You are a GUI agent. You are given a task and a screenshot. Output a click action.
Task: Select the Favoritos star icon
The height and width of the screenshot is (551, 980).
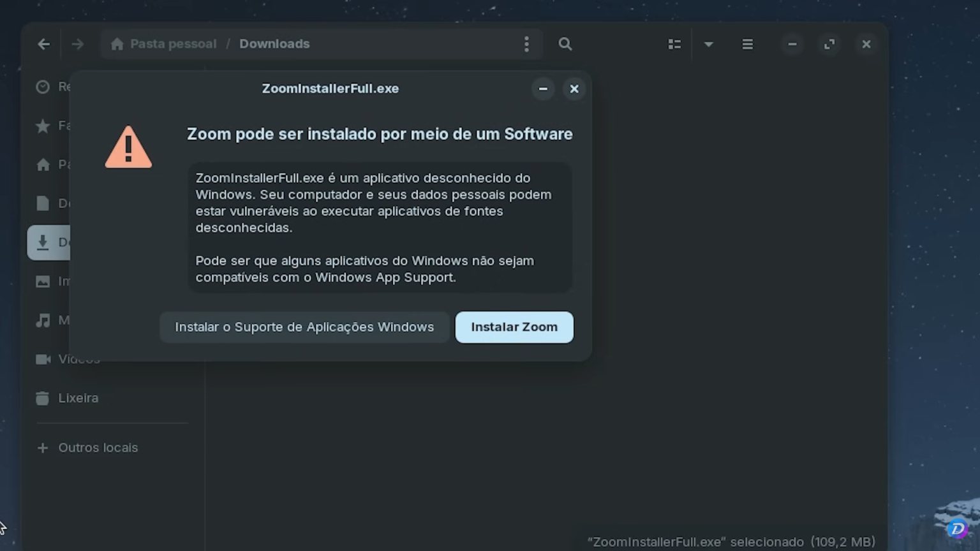pyautogui.click(x=43, y=125)
